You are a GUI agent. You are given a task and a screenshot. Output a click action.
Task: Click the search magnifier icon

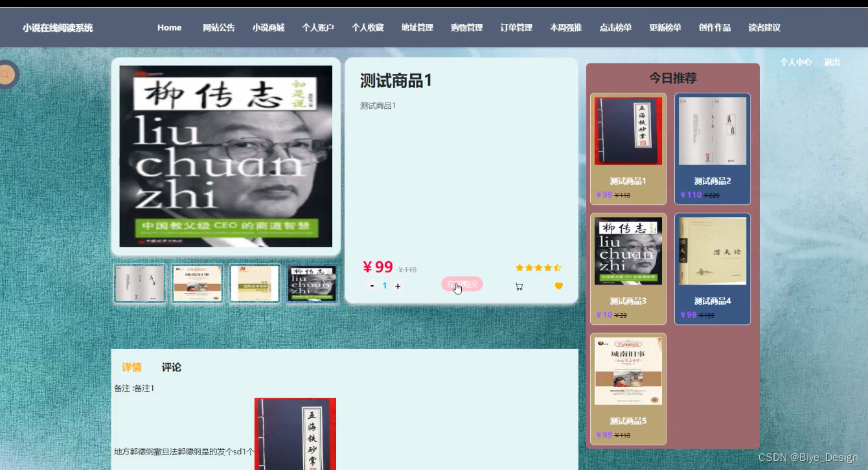[5, 75]
